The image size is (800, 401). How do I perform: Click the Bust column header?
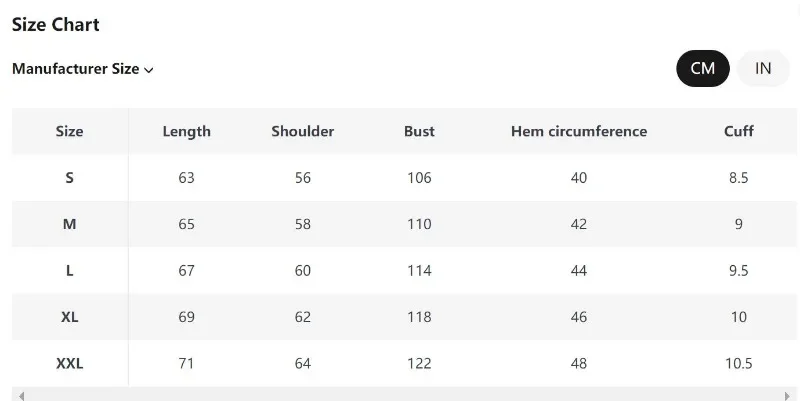click(419, 131)
